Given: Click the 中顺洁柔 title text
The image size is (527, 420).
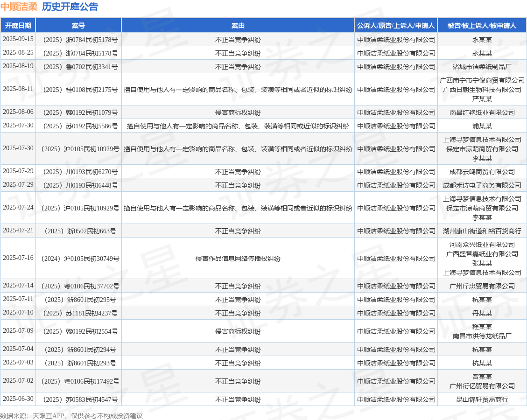Looking at the screenshot, I should [x=19, y=7].
